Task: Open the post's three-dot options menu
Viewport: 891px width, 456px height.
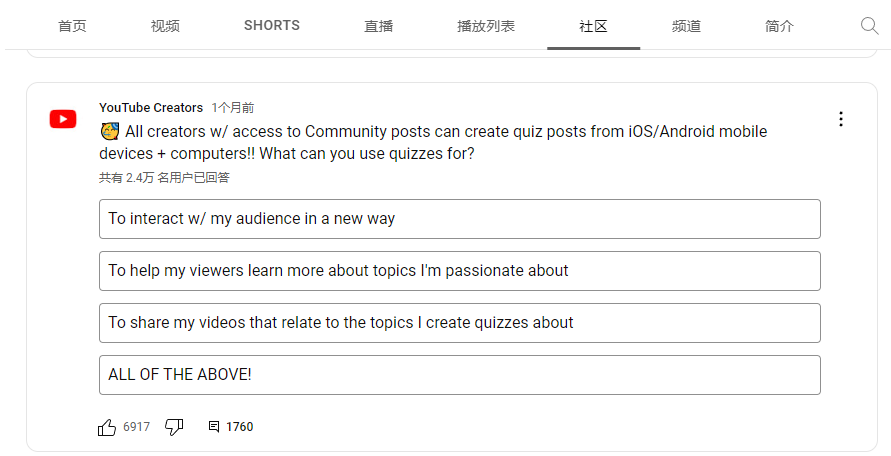Action: click(840, 119)
